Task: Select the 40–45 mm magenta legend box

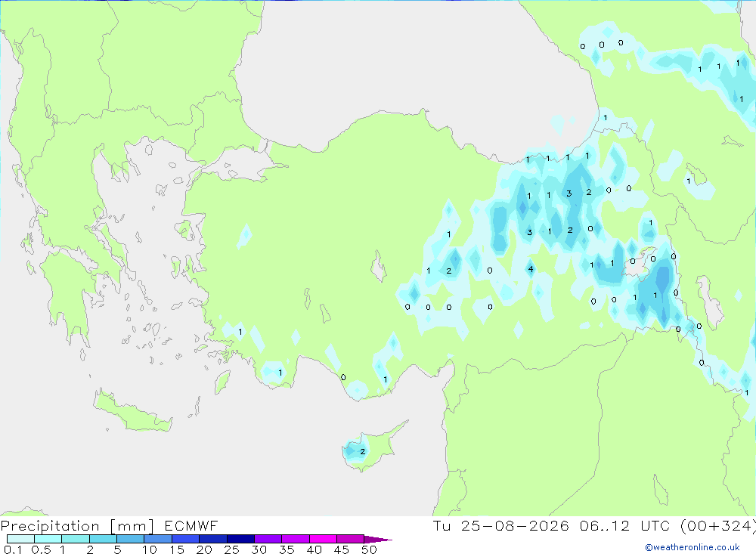Action: 323,539
